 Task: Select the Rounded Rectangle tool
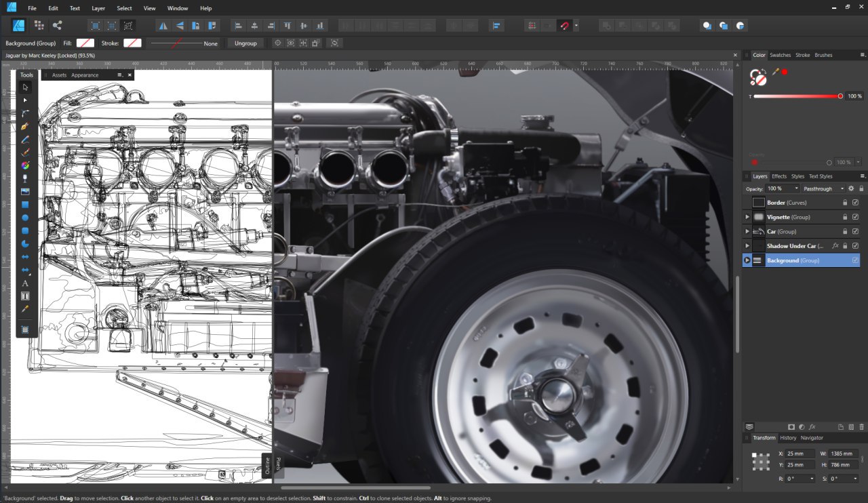point(25,230)
